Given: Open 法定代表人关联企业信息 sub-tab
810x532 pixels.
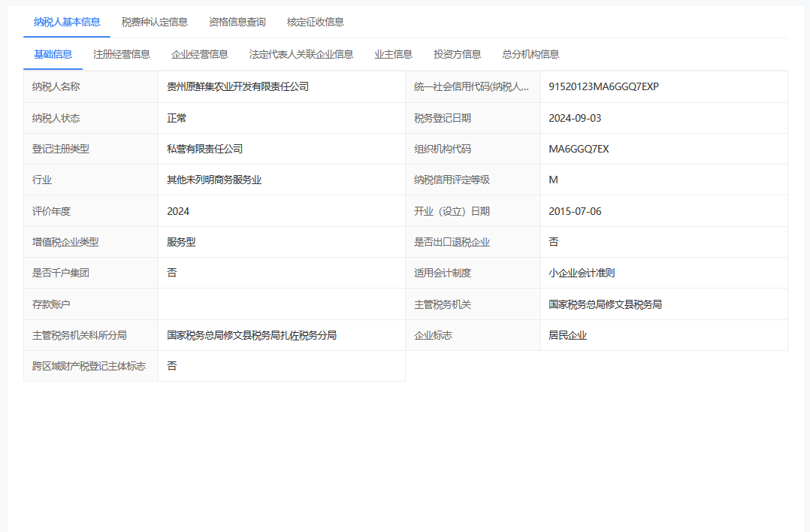Looking at the screenshot, I should 301,54.
